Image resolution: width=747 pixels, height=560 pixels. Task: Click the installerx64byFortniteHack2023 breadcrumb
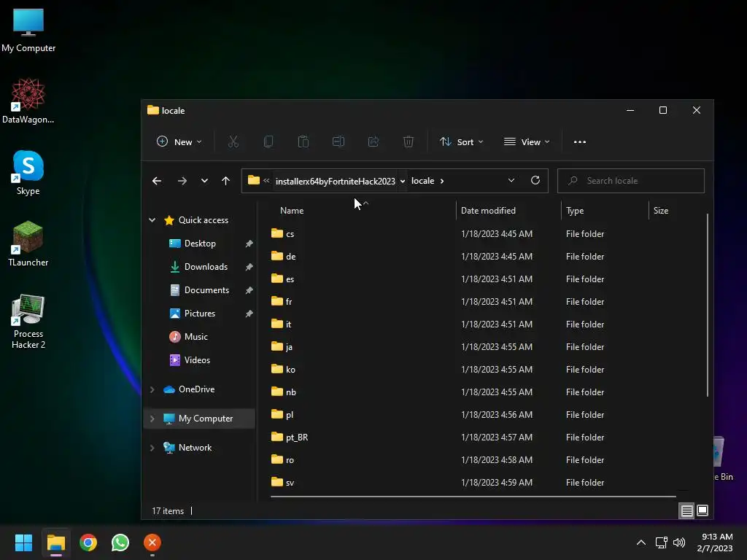pos(336,181)
